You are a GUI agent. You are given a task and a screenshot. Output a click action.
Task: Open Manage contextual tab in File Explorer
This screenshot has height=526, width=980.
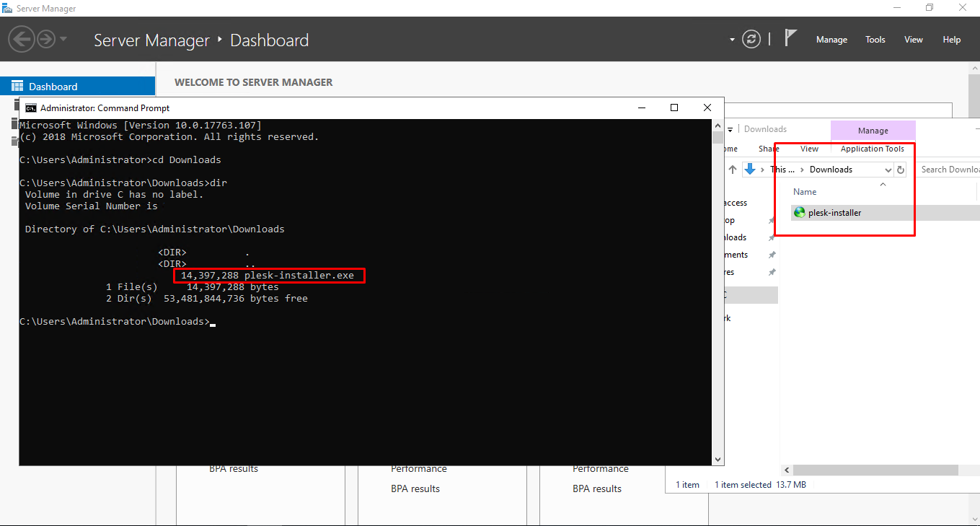(873, 131)
